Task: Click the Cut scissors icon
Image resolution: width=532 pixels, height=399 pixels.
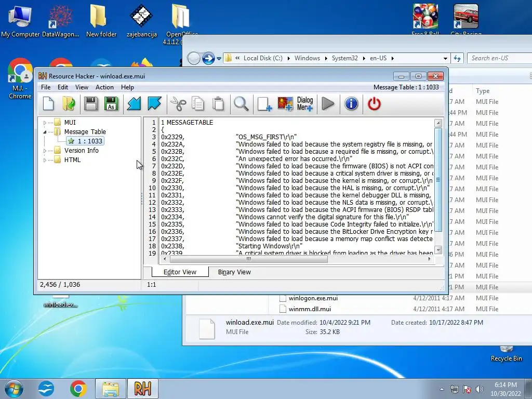Action: coord(178,103)
